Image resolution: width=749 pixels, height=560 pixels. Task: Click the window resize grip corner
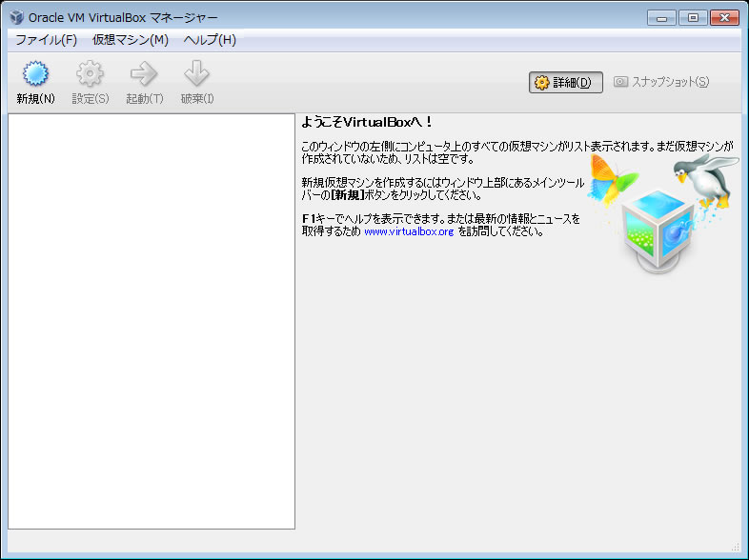tap(736, 547)
